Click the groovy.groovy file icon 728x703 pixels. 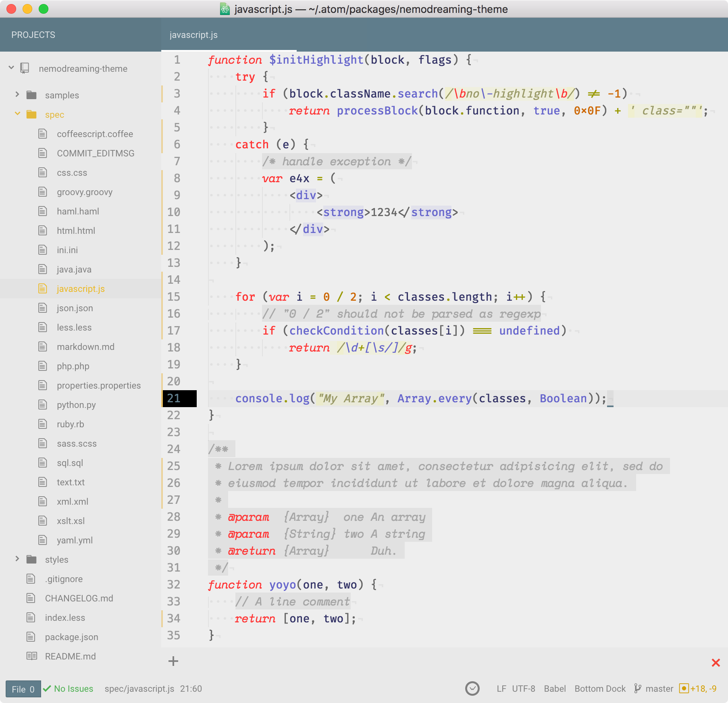pos(43,191)
